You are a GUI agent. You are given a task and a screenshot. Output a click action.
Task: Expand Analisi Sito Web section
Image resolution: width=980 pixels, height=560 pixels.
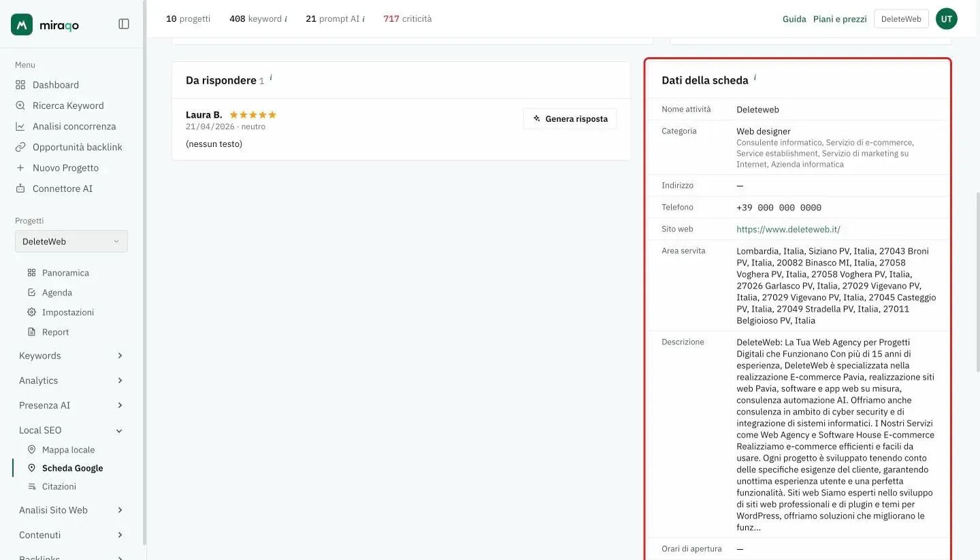tap(71, 510)
